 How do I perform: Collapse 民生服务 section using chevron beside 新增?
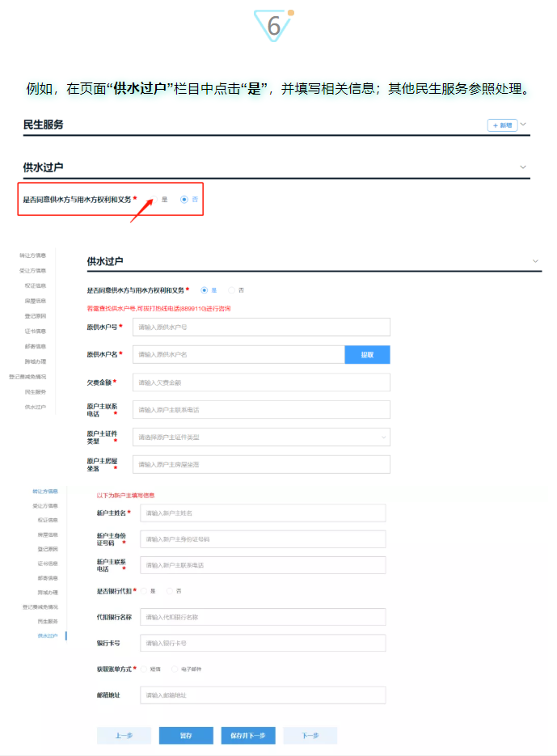524,125
